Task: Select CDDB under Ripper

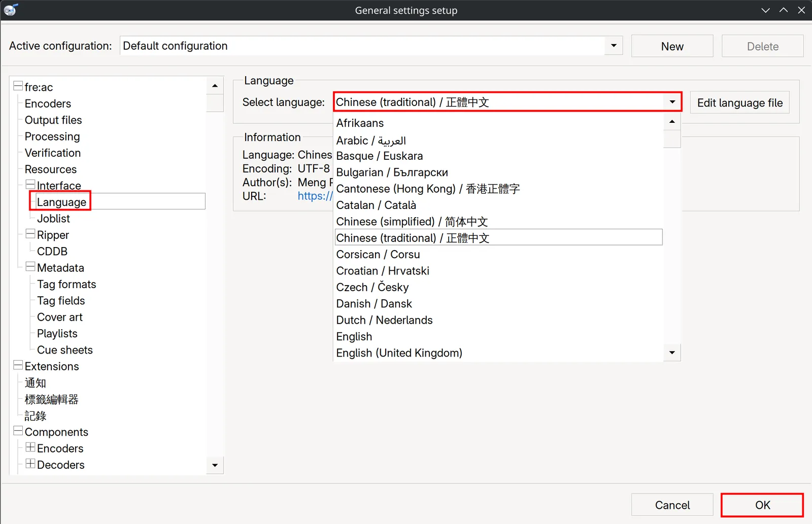Action: tap(52, 251)
